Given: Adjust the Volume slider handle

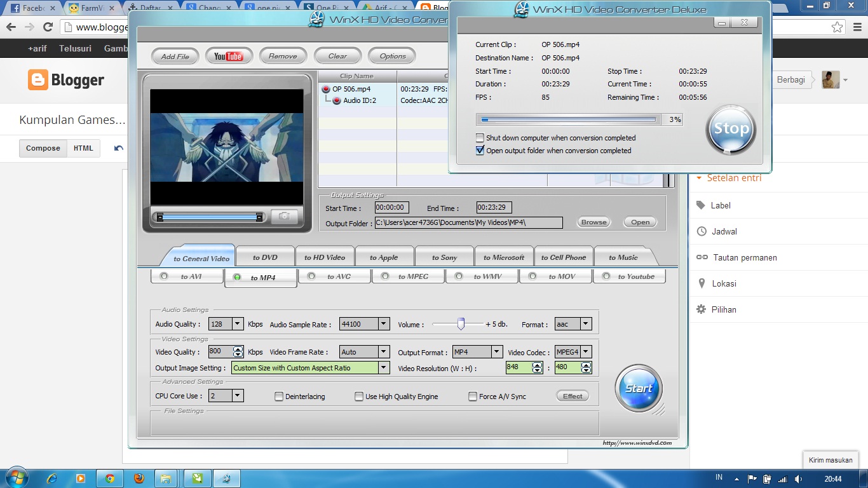Looking at the screenshot, I should point(461,324).
